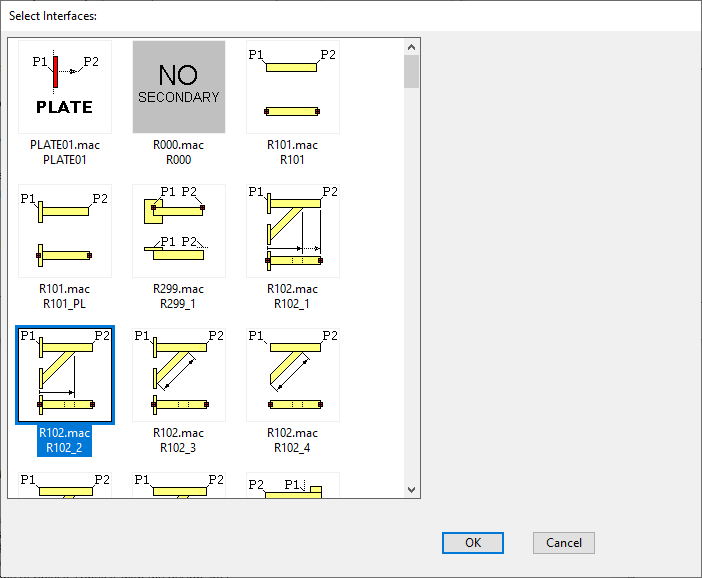This screenshot has height=578, width=702.
Task: Click the vertical scrollbar thumb
Action: click(x=411, y=72)
